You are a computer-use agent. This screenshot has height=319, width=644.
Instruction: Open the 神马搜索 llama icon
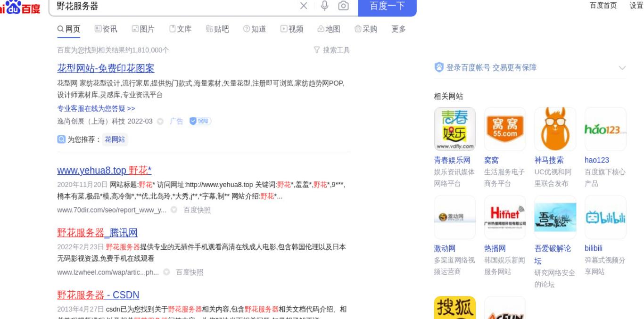555,129
